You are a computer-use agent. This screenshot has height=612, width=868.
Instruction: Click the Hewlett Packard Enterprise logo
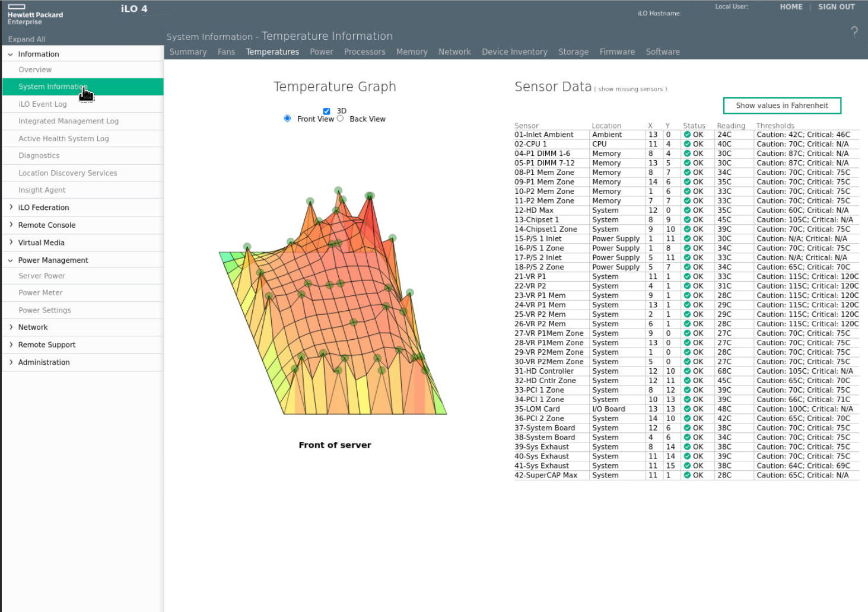[35, 15]
